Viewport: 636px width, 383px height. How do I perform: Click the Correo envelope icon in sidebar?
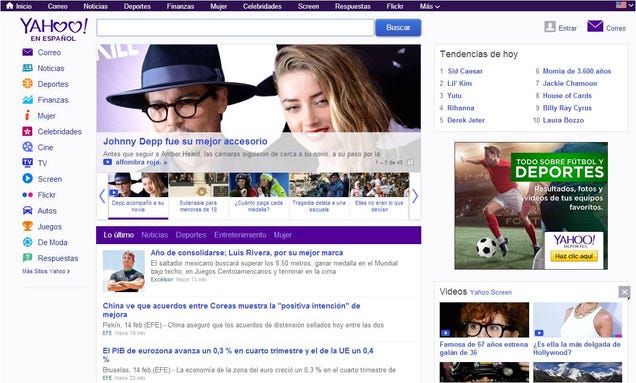click(x=27, y=52)
